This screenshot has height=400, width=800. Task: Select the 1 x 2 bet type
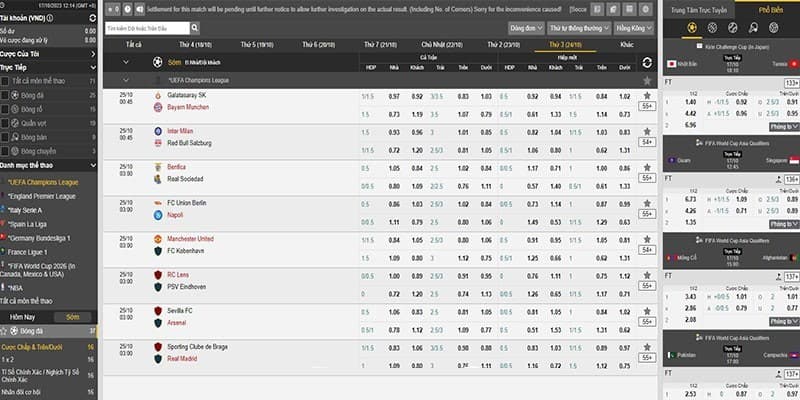(x=10, y=360)
